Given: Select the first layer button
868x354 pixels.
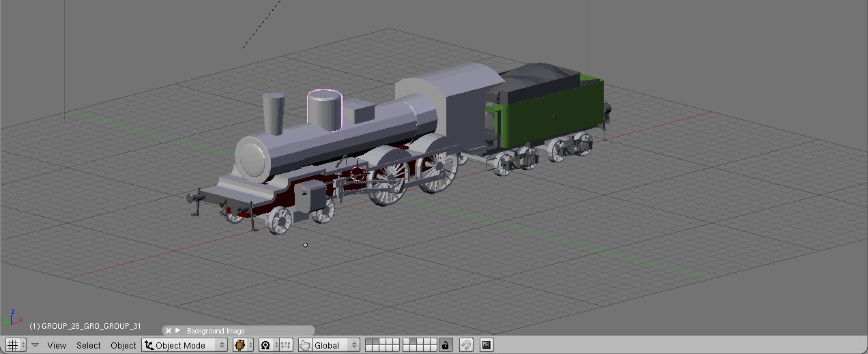Looking at the screenshot, I should [x=369, y=342].
